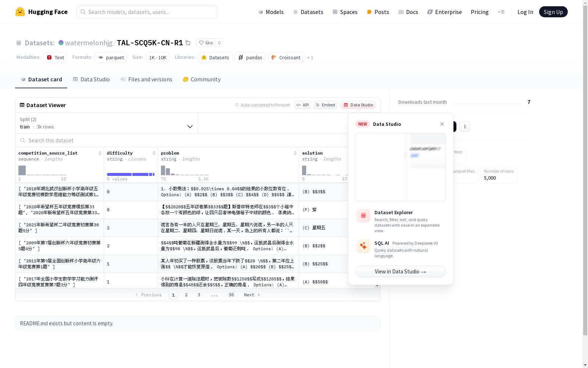Sort the difficulty column

[154, 153]
